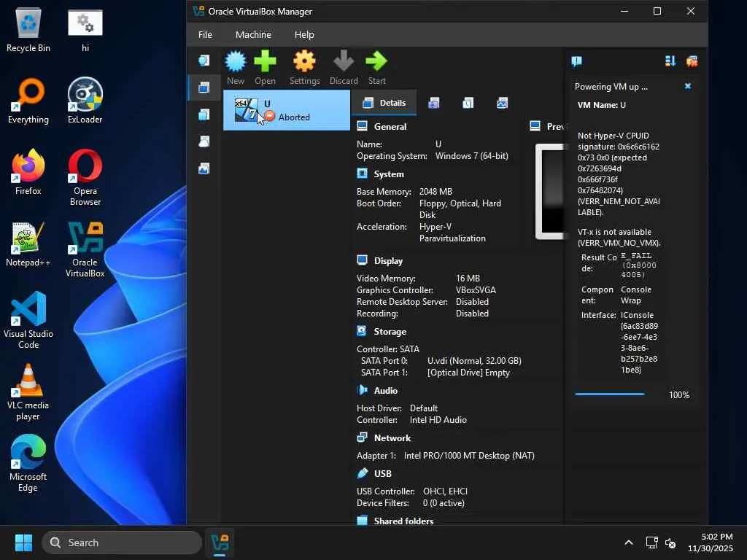747x560 pixels.
Task: Click the Network section header link
Action: (392, 437)
